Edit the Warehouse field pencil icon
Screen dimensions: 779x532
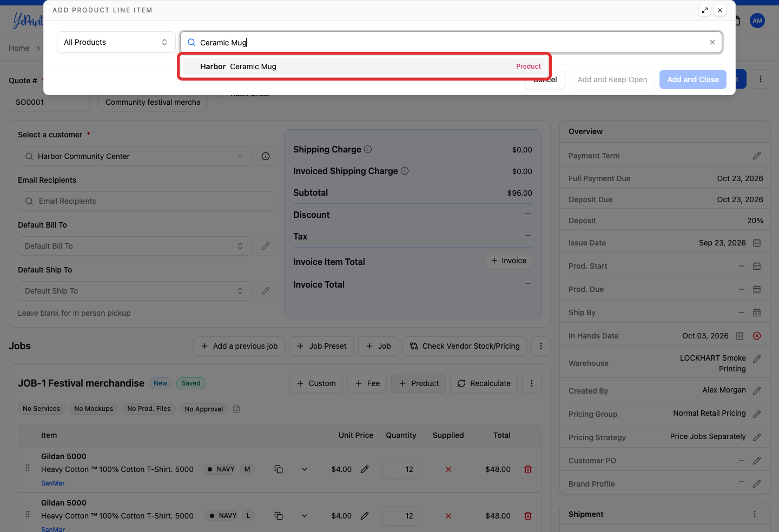pos(757,359)
